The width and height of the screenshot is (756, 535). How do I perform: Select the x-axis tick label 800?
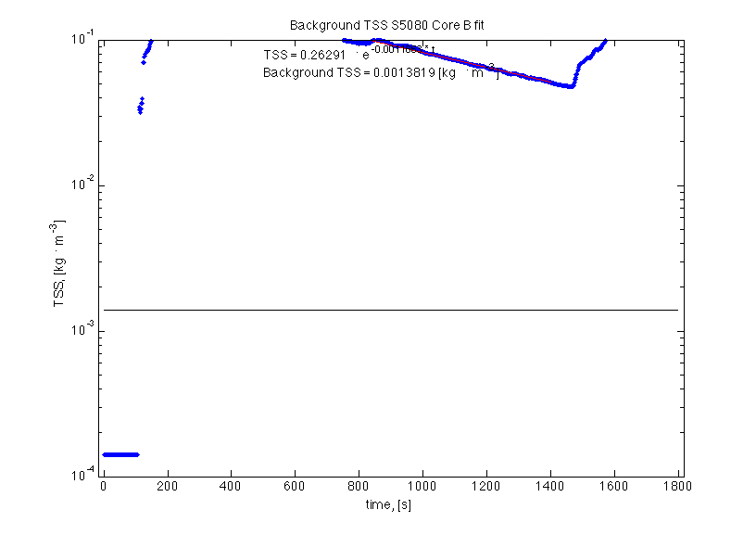(x=359, y=487)
